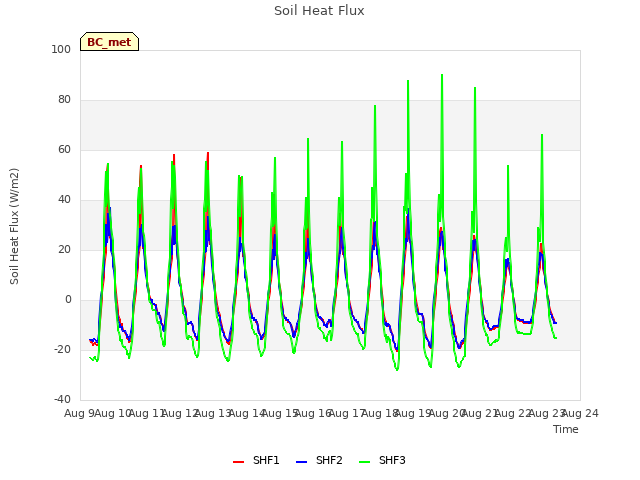The height and width of the screenshot is (480, 640).
Task: Click the Aug 21 x-axis tick label
Action: 480,413
